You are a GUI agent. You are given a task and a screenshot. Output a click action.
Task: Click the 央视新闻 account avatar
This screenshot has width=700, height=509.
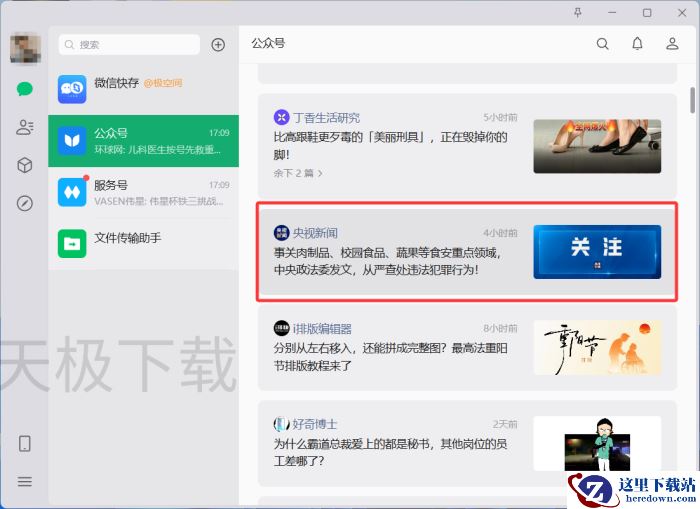[281, 233]
